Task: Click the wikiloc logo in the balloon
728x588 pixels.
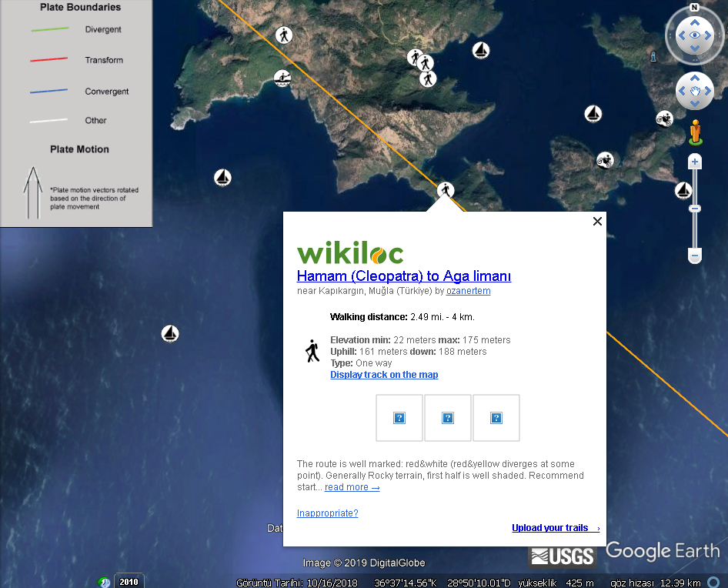Action: click(x=350, y=253)
